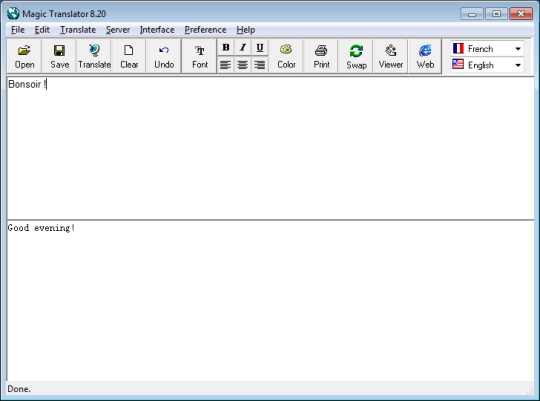540x401 pixels.
Task: Open the Translate menu
Action: tap(78, 30)
